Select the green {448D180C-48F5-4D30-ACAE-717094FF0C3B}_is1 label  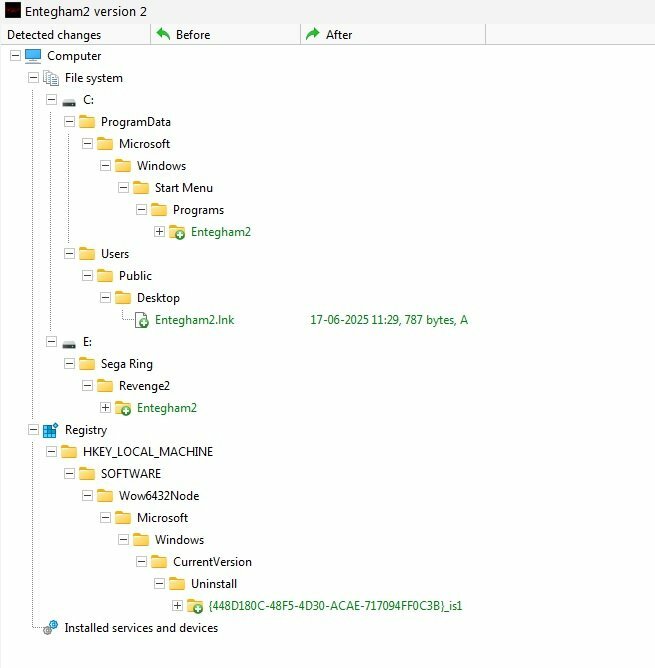(x=335, y=606)
